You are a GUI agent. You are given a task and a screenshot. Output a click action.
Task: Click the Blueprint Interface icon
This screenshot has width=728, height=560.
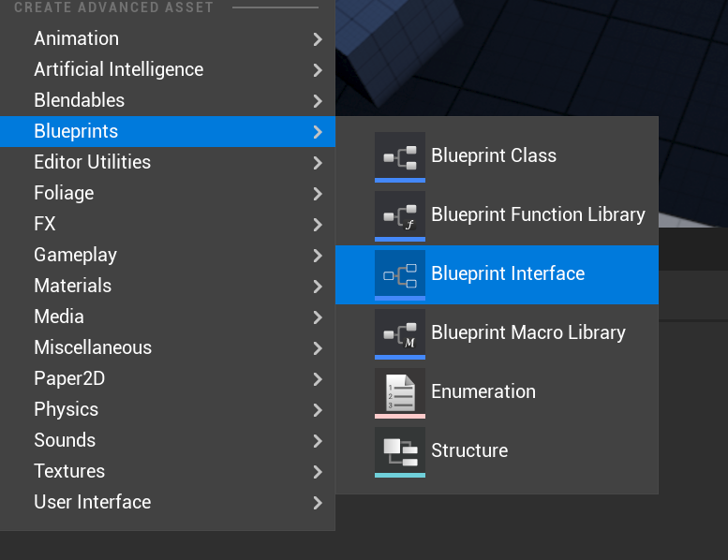pyautogui.click(x=400, y=274)
